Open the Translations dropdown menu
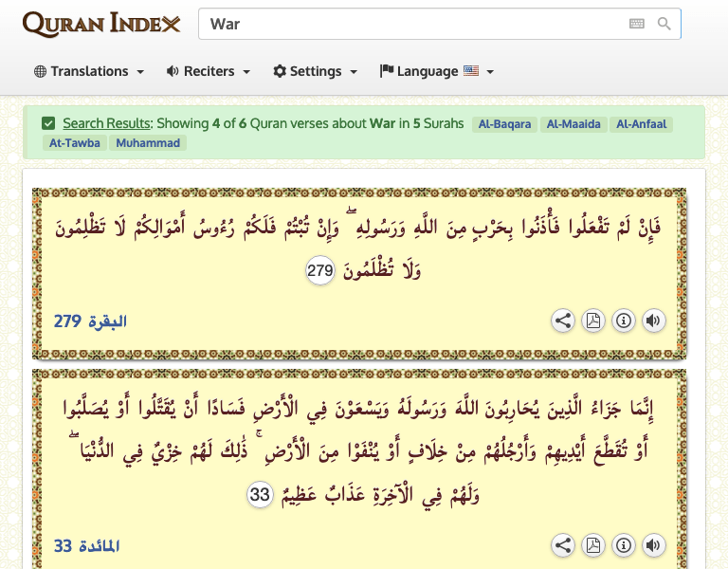The height and width of the screenshot is (569, 728). 89,71
